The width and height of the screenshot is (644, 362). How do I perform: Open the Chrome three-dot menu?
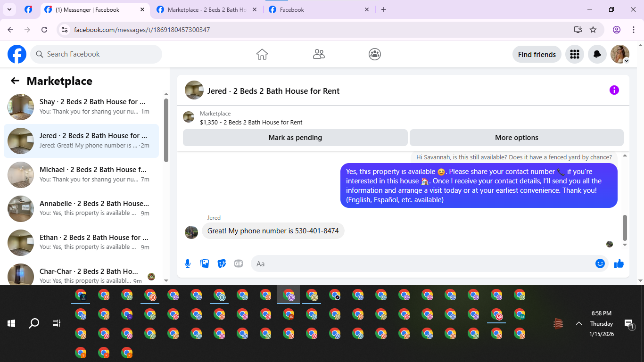point(633,30)
